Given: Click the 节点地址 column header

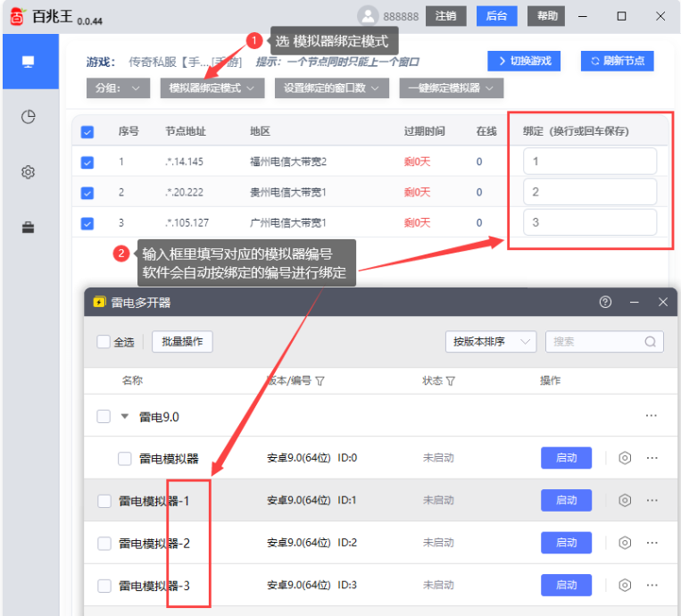Looking at the screenshot, I should click(186, 131).
